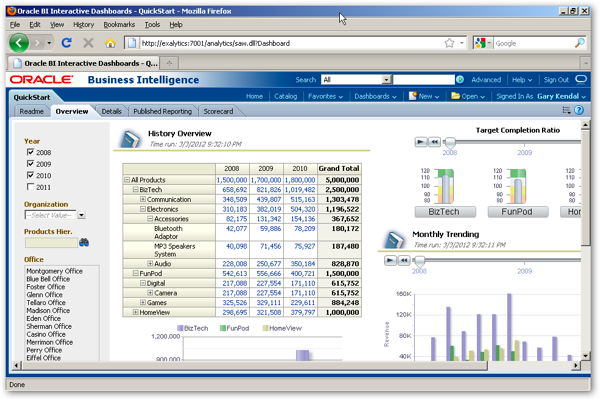Go to Firefox home page icon
600x400 pixels.
coord(110,43)
